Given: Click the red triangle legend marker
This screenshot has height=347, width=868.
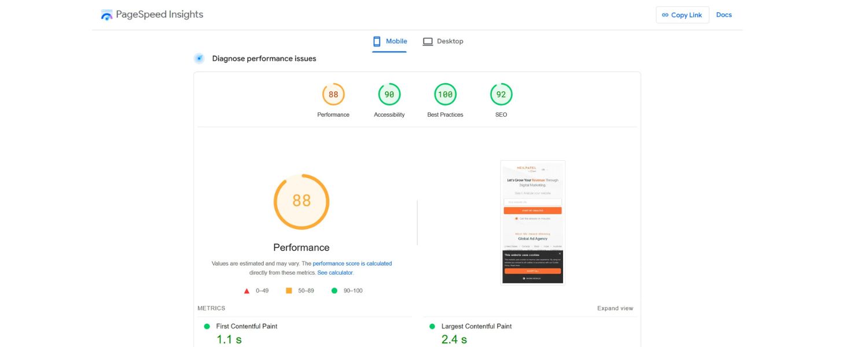Looking at the screenshot, I should (x=245, y=290).
